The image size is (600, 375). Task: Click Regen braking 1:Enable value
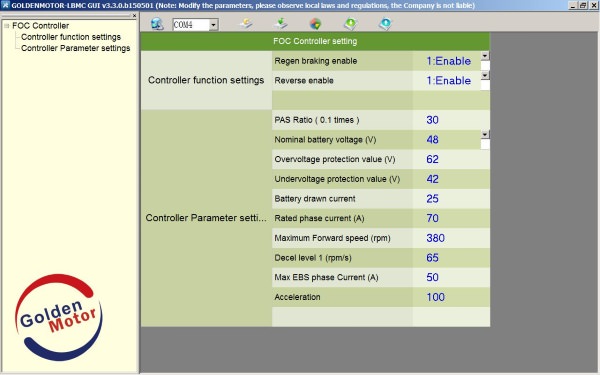coord(448,61)
